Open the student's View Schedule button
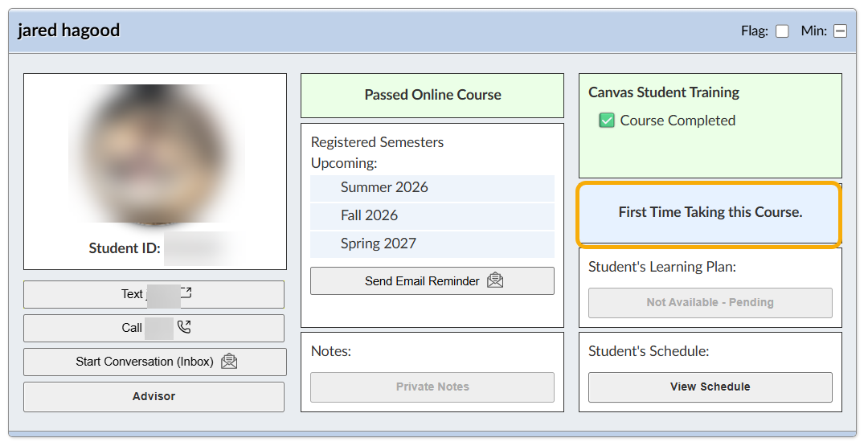The width and height of the screenshot is (868, 446). (710, 387)
